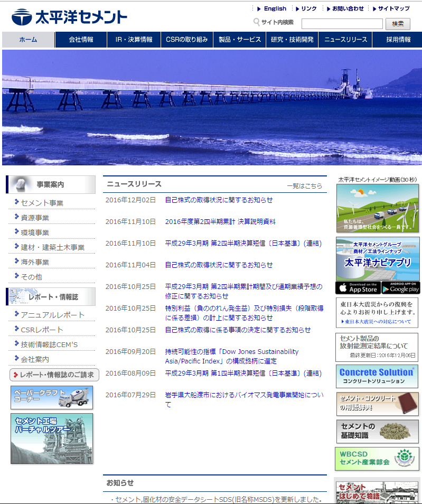The image size is (422, 504).
Task: Expand the アニュアルレポート sidebar item
Action: pos(53,315)
